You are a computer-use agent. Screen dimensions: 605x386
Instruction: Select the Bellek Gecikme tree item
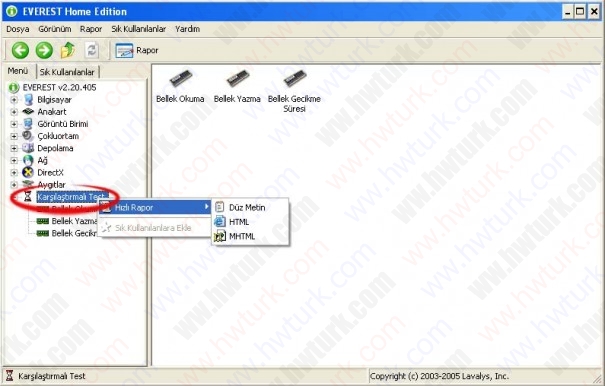pos(74,234)
